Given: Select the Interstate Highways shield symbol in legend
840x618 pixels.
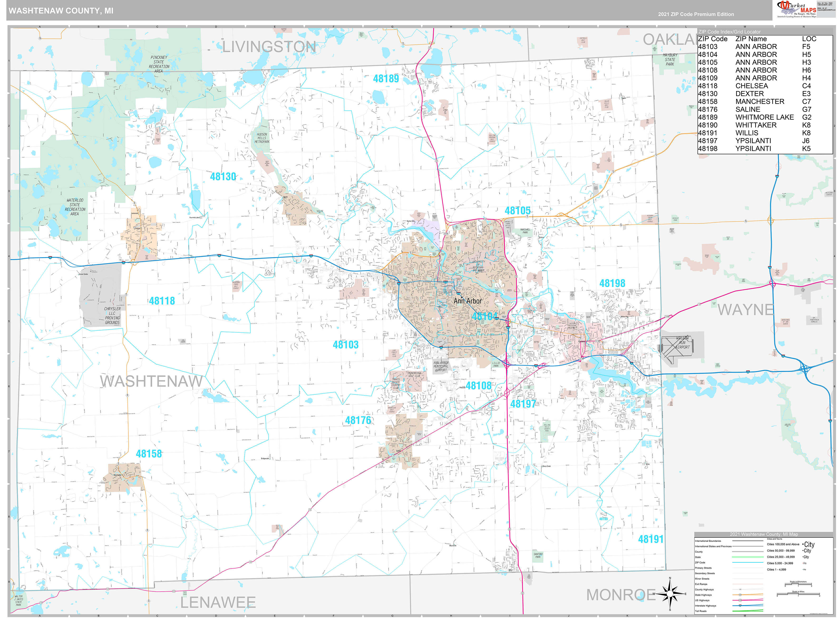Looking at the screenshot, I should pyautogui.click(x=740, y=606).
